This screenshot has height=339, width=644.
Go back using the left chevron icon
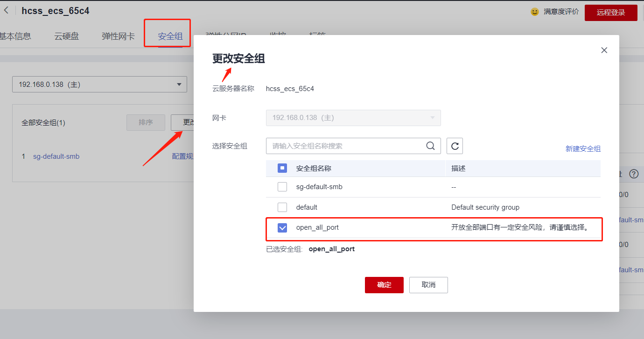point(6,10)
